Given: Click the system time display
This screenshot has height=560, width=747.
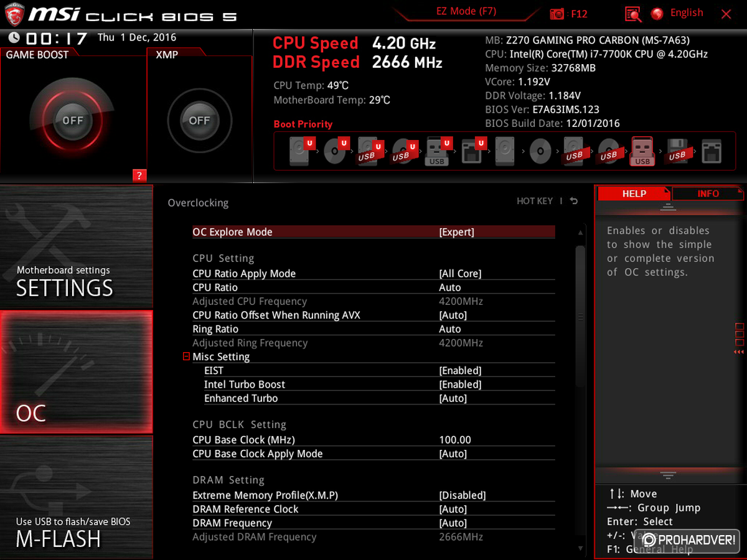Looking at the screenshot, I should tap(55, 39).
